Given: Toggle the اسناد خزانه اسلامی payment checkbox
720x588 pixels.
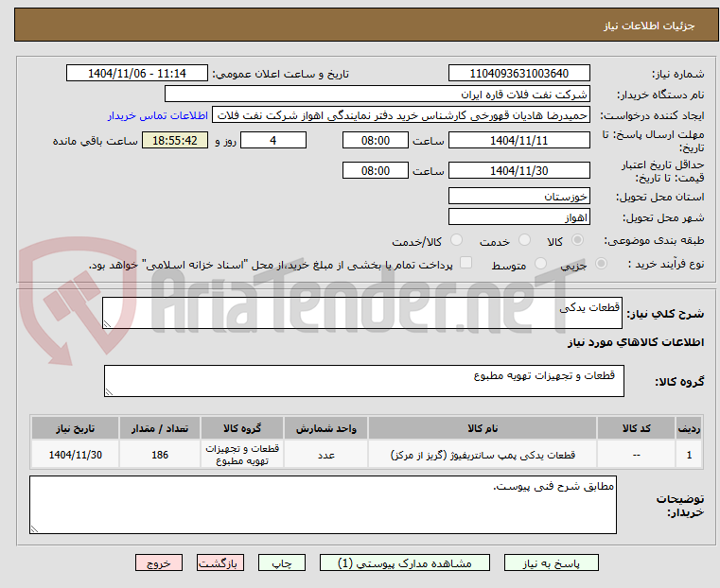Looking at the screenshot, I should coord(466,263).
